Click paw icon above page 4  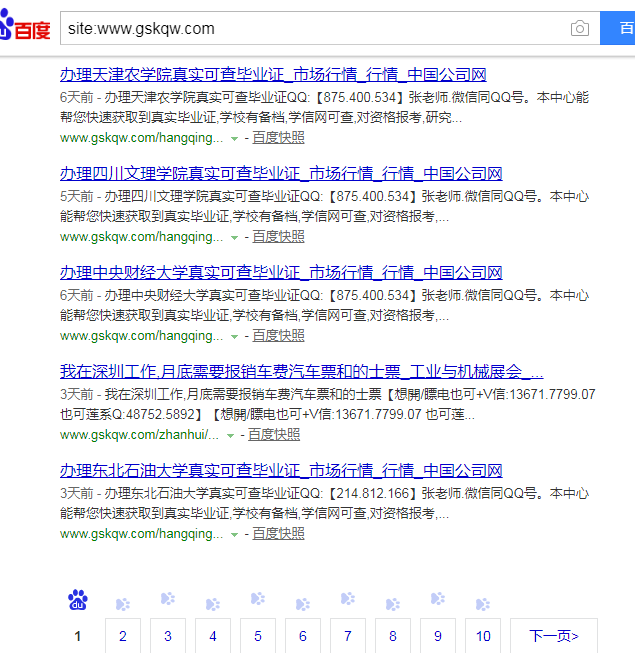click(x=213, y=604)
